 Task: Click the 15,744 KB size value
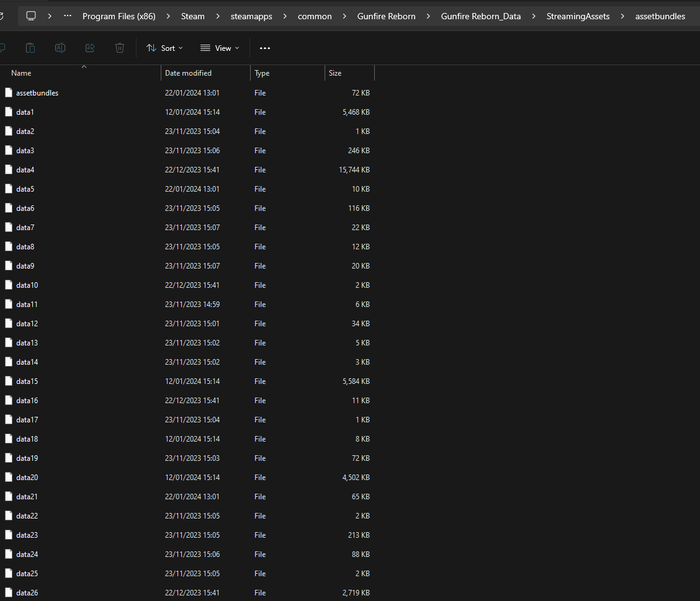coord(354,169)
